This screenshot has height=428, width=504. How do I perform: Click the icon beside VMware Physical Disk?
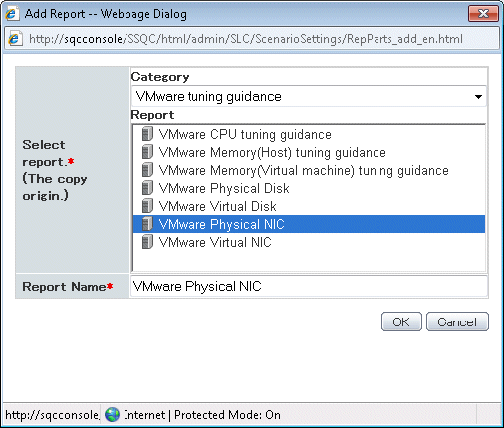(147, 188)
